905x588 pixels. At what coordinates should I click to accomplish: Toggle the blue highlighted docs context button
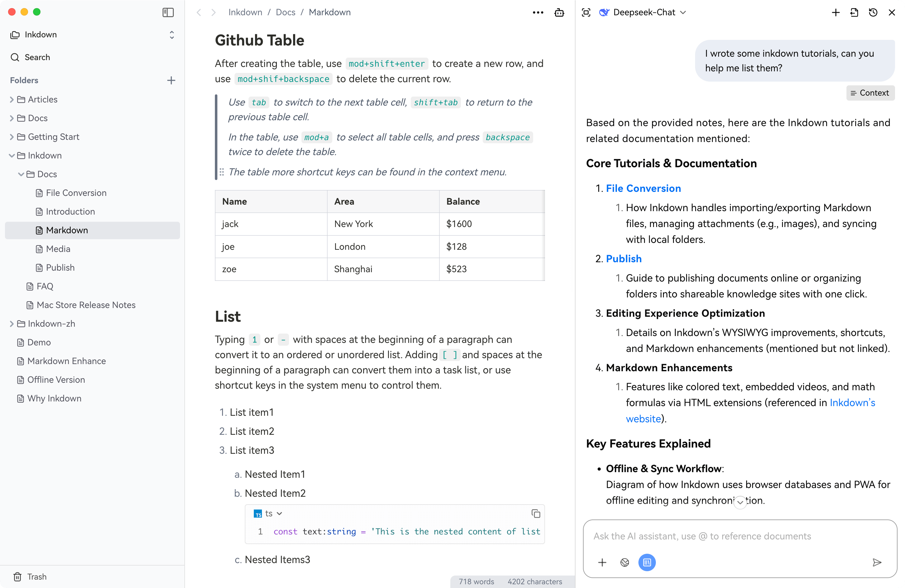click(647, 562)
